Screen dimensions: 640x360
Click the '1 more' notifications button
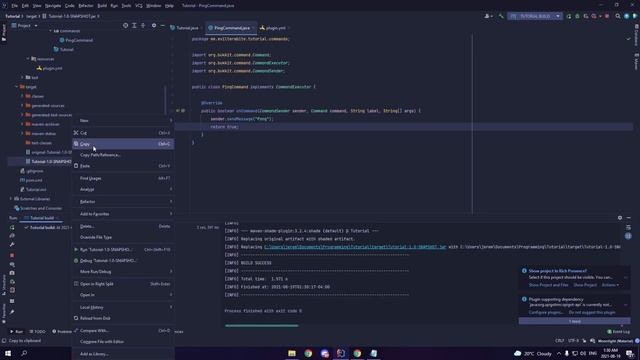574,321
